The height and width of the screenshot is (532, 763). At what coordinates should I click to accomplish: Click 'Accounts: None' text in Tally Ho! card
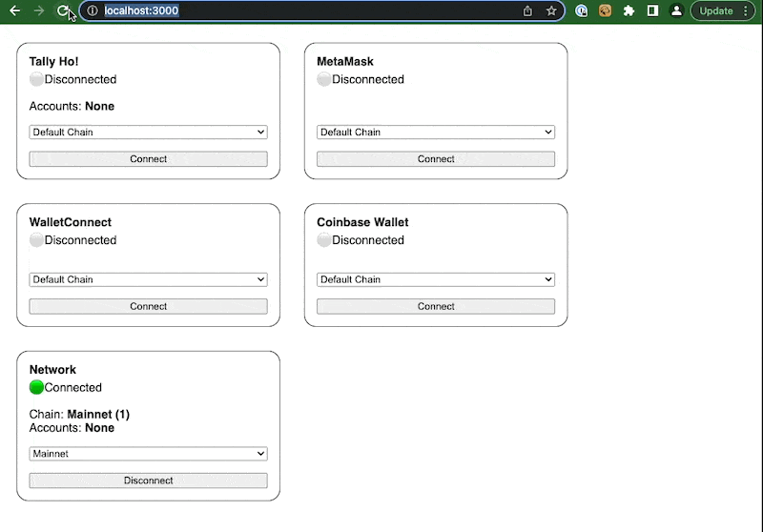click(72, 106)
